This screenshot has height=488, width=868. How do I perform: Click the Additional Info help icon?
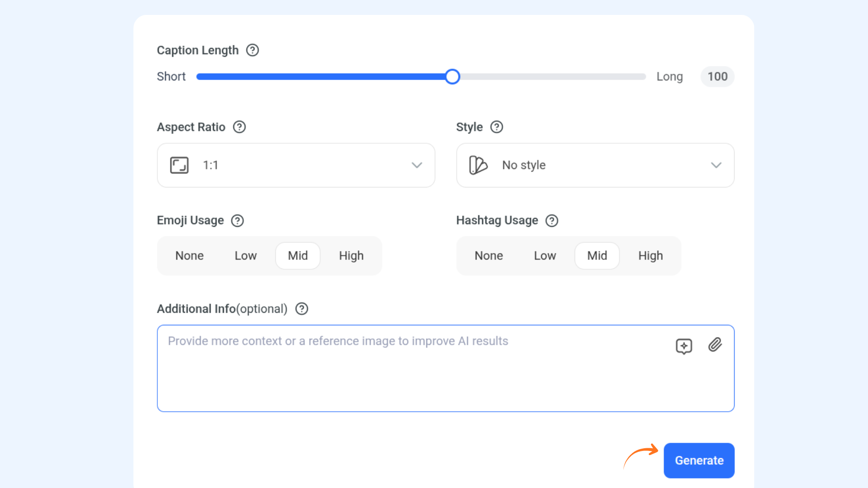302,309
